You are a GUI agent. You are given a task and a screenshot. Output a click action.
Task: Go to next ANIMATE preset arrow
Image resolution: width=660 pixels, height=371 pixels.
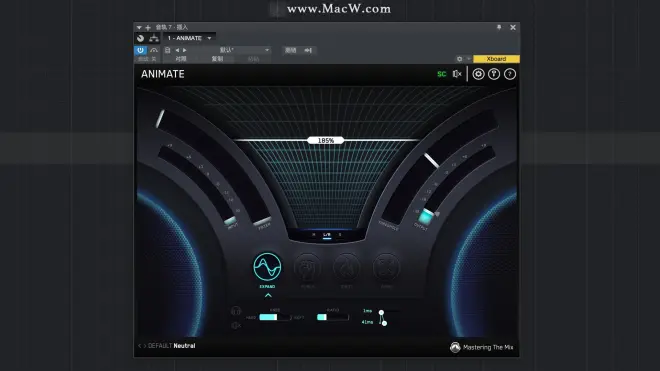pos(144,346)
